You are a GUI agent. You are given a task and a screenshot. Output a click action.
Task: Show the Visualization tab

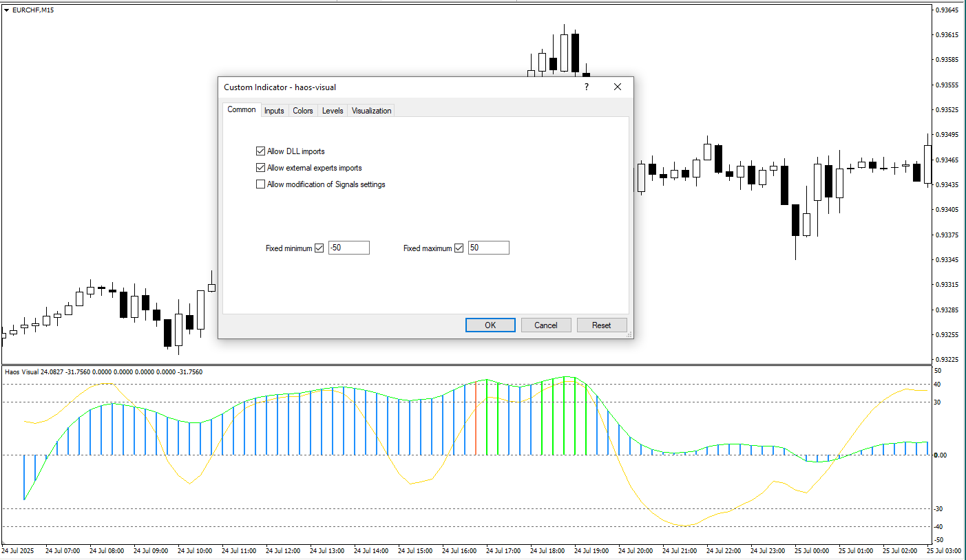tap(371, 111)
